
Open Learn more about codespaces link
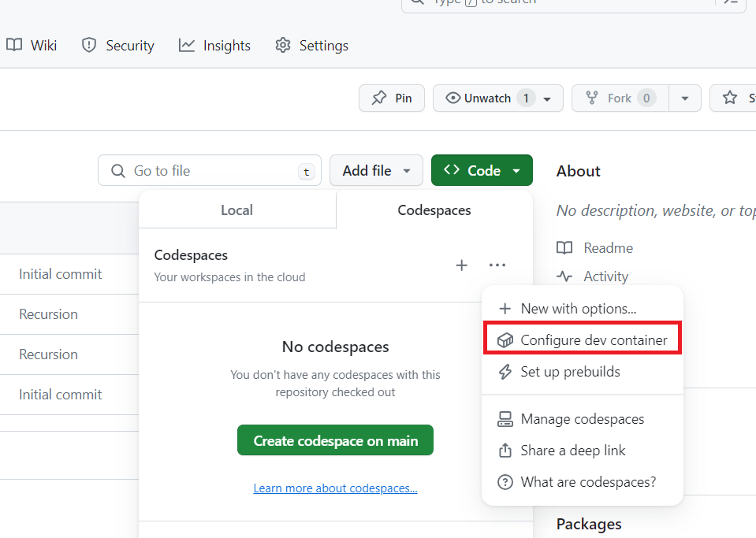pyautogui.click(x=335, y=488)
